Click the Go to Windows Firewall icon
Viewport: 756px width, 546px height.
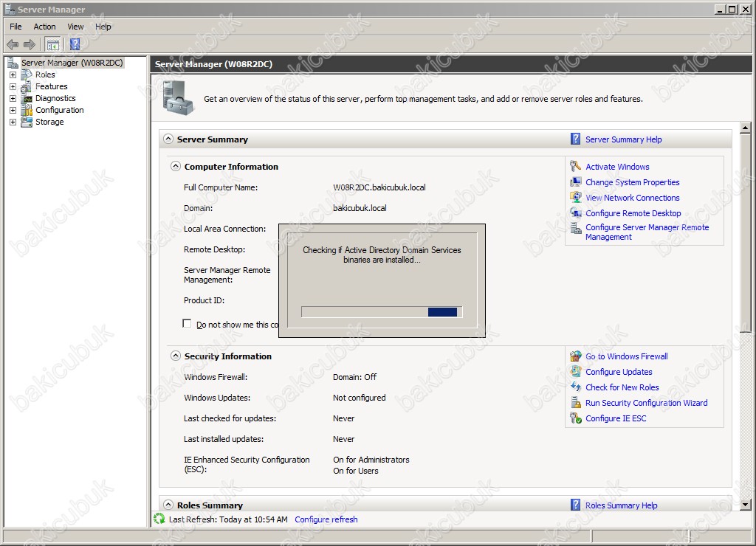coord(576,356)
